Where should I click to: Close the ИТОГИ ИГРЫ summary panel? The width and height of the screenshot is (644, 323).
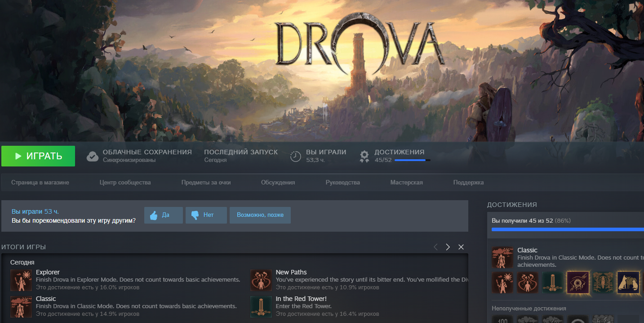click(x=461, y=247)
